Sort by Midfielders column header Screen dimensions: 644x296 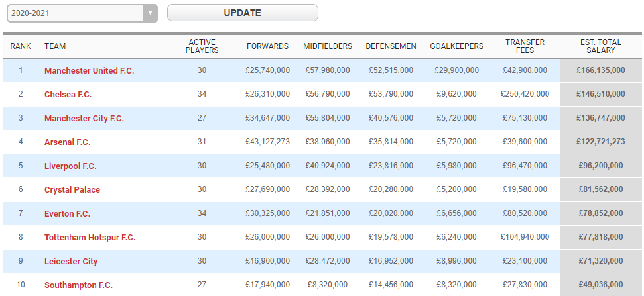coord(328,46)
